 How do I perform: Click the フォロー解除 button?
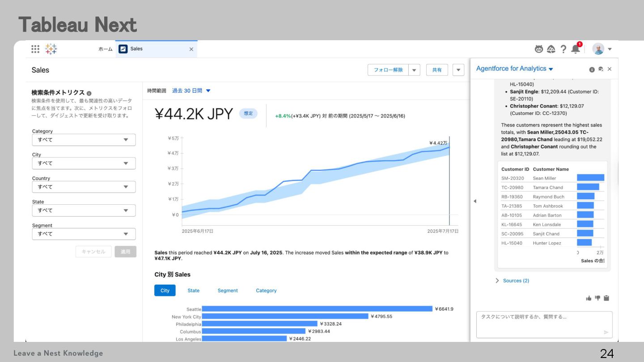(388, 70)
